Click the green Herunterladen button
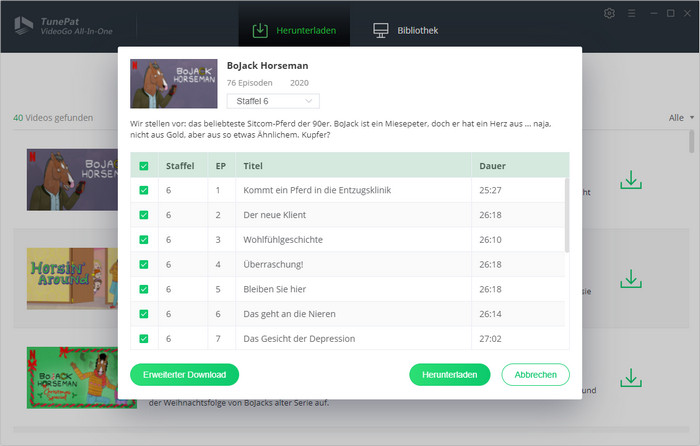The width and height of the screenshot is (700, 446). coord(450,375)
